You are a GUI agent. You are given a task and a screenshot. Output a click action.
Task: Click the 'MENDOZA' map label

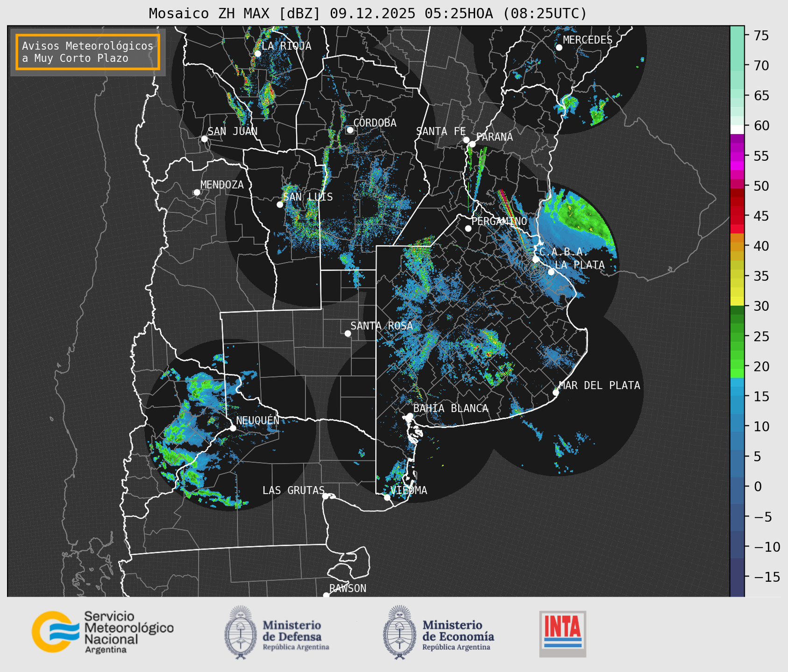222,185
